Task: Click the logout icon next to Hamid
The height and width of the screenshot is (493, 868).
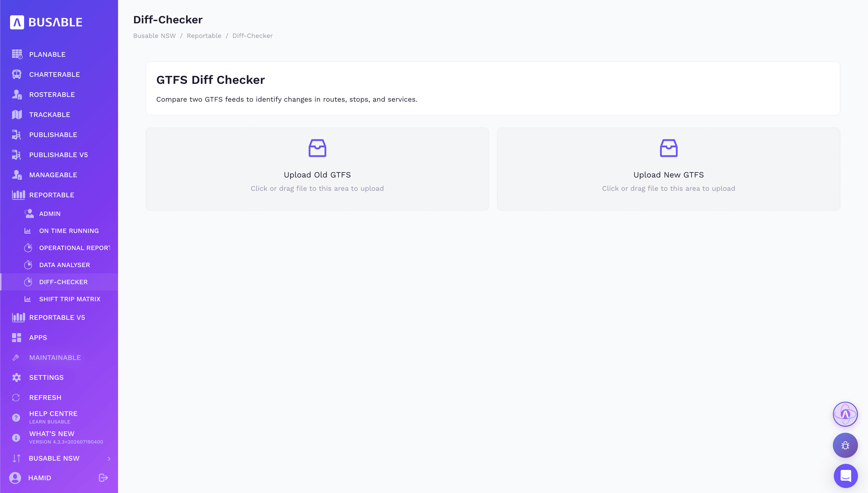Action: pyautogui.click(x=103, y=478)
